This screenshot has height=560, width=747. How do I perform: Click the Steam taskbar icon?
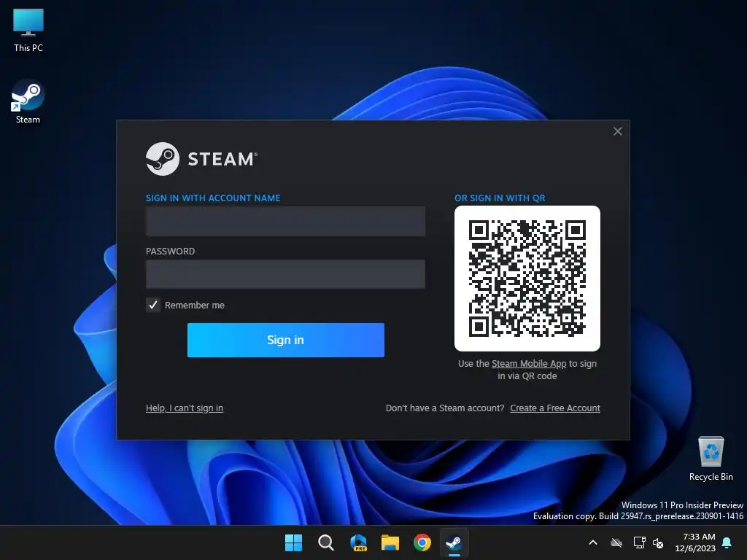454,542
